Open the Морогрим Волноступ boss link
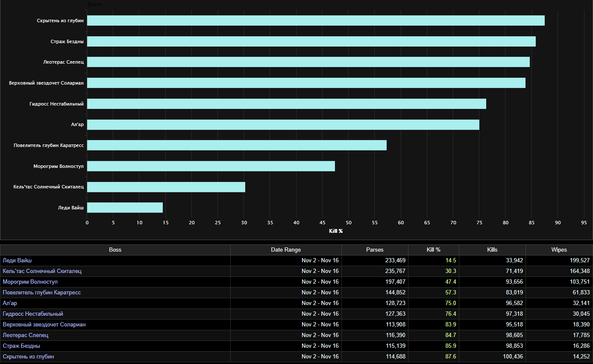The image size is (593, 364). coord(30,282)
